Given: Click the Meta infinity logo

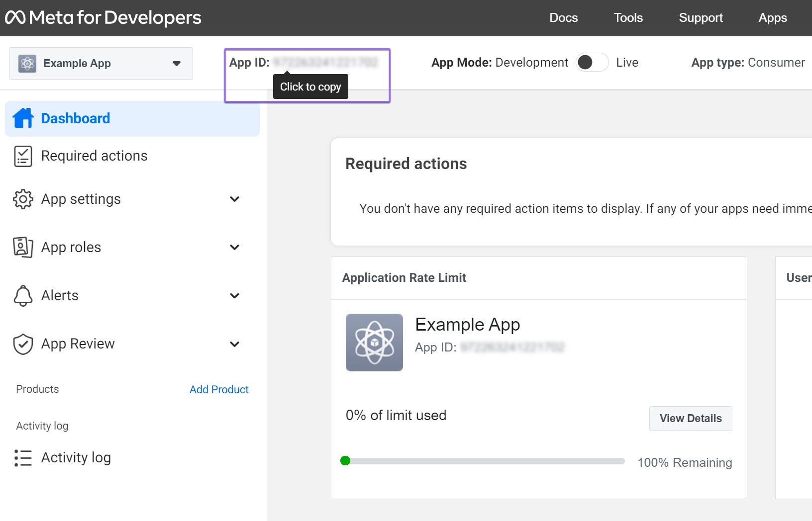Looking at the screenshot, I should tap(15, 17).
